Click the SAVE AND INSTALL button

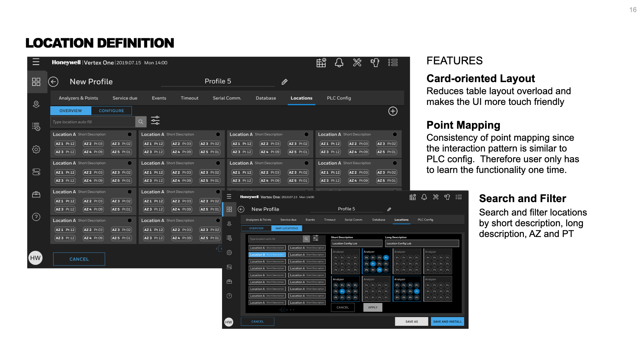[x=447, y=321]
